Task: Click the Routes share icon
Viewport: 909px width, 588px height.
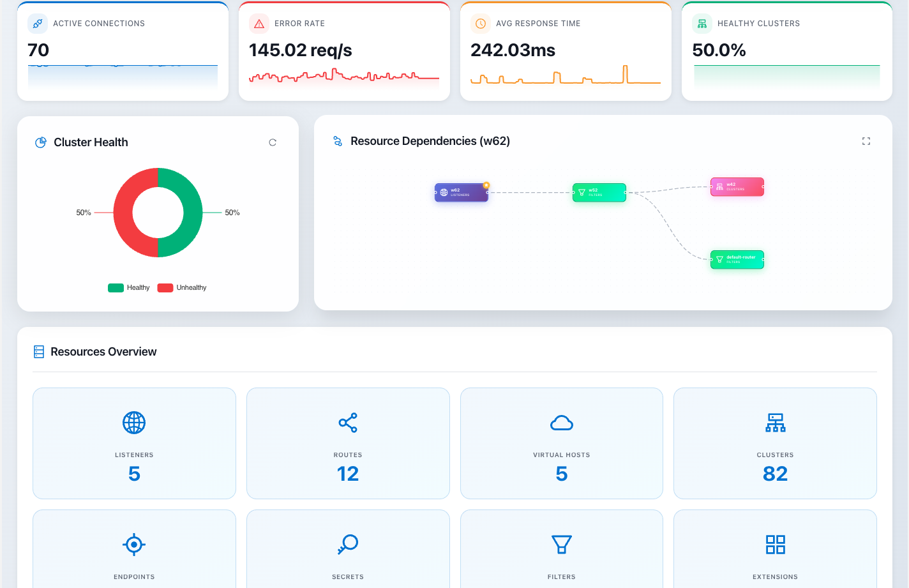Action: pyautogui.click(x=348, y=422)
